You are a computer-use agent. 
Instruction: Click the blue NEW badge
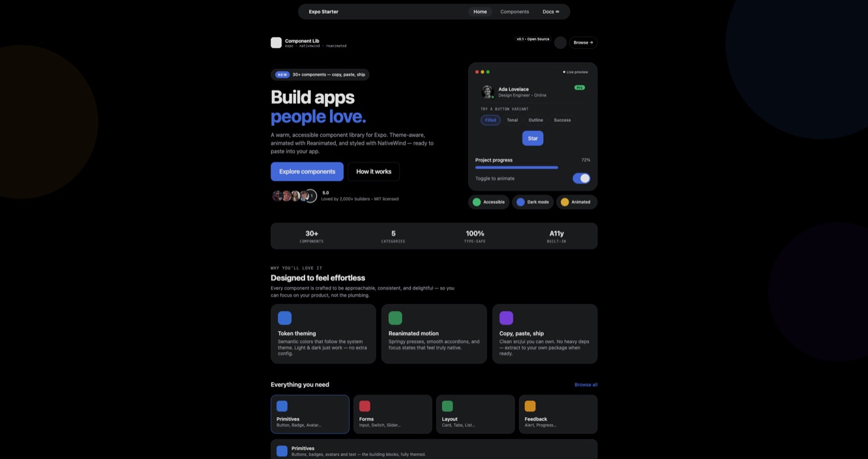282,75
